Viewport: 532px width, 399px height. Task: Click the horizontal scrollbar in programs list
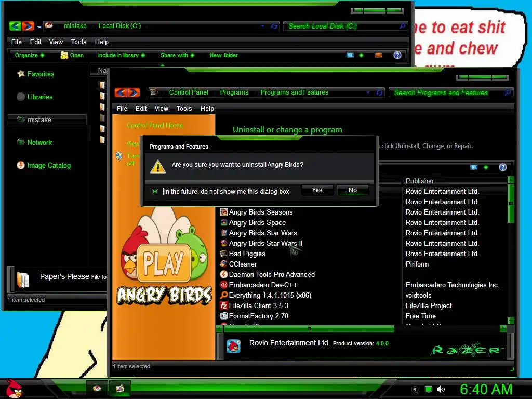(x=309, y=328)
